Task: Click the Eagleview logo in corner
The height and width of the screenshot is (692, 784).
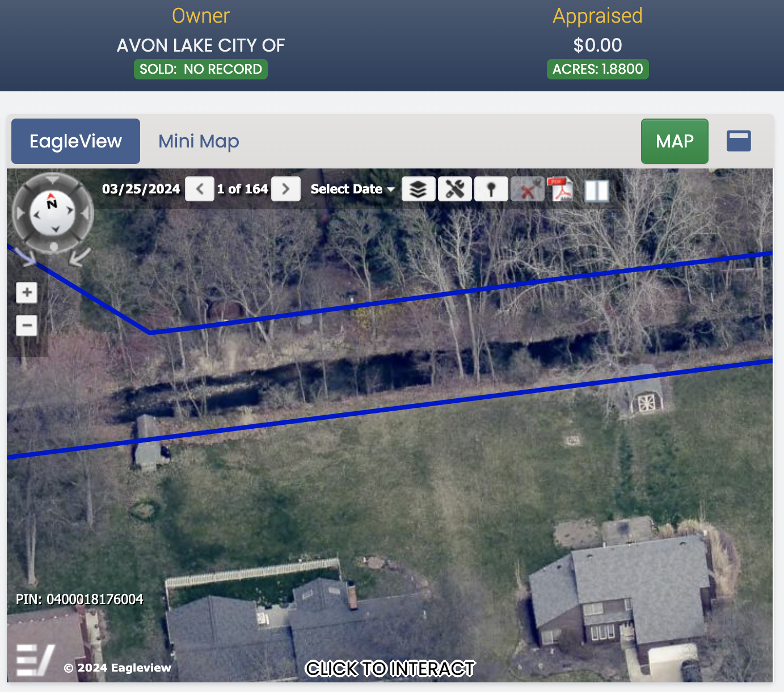Action: [x=35, y=660]
